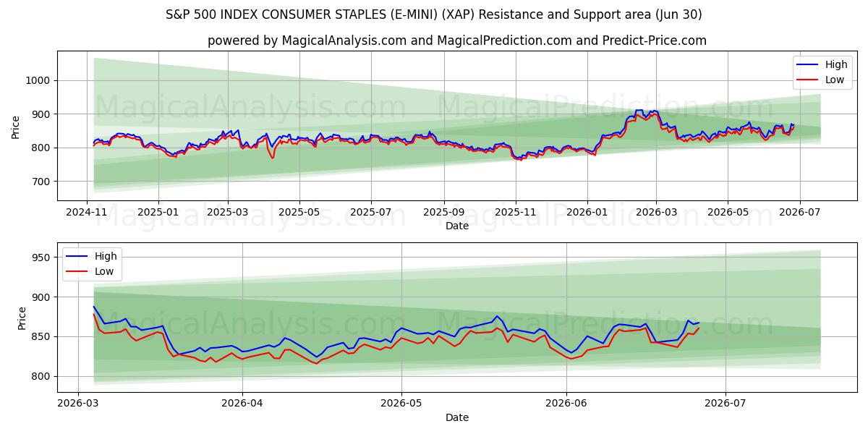Click the 2025-11 date tick label

point(515,213)
